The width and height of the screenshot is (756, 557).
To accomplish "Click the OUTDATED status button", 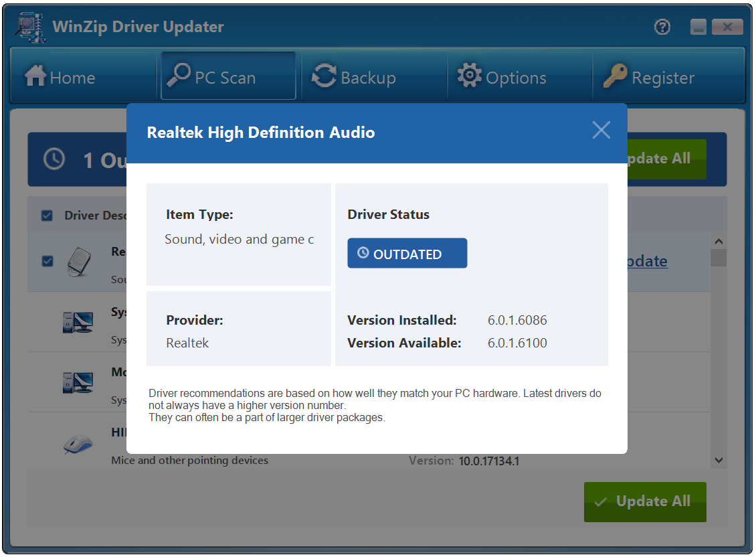I will pos(407,254).
